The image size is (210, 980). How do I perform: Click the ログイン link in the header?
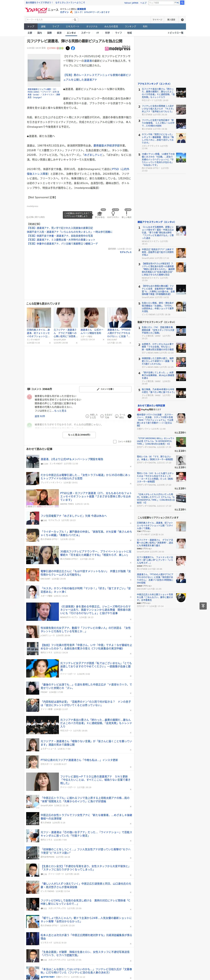64,12
